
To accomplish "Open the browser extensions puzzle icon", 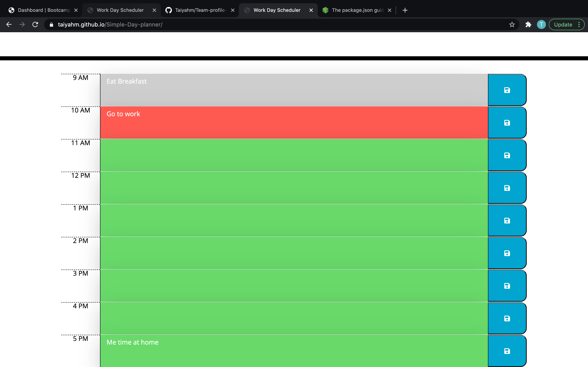I will pos(528,24).
